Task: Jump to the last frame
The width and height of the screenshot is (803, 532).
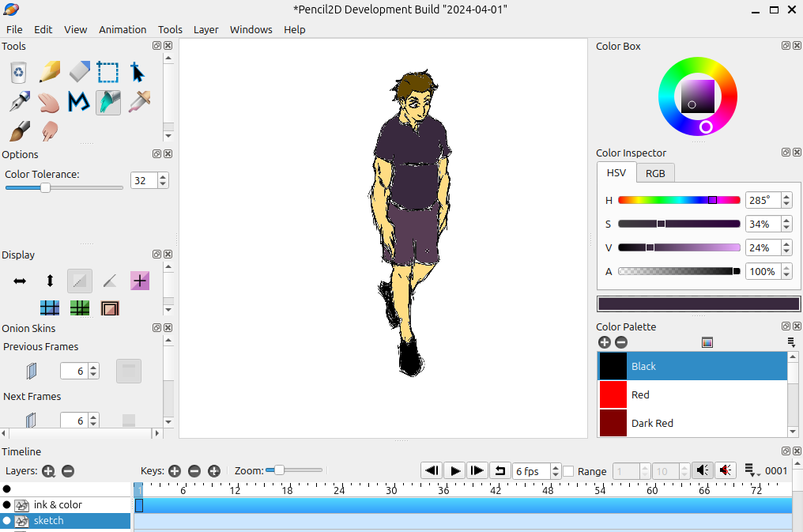Action: pyautogui.click(x=477, y=470)
